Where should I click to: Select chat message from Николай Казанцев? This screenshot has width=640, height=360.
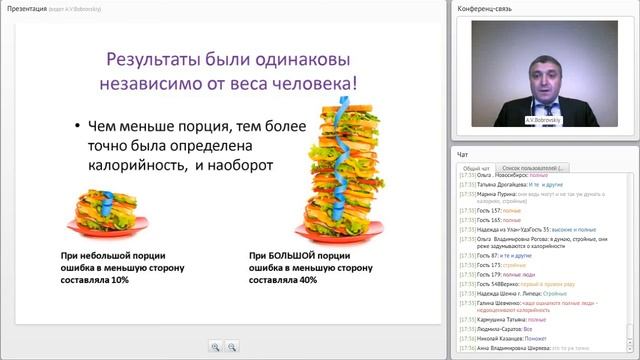pos(503,338)
